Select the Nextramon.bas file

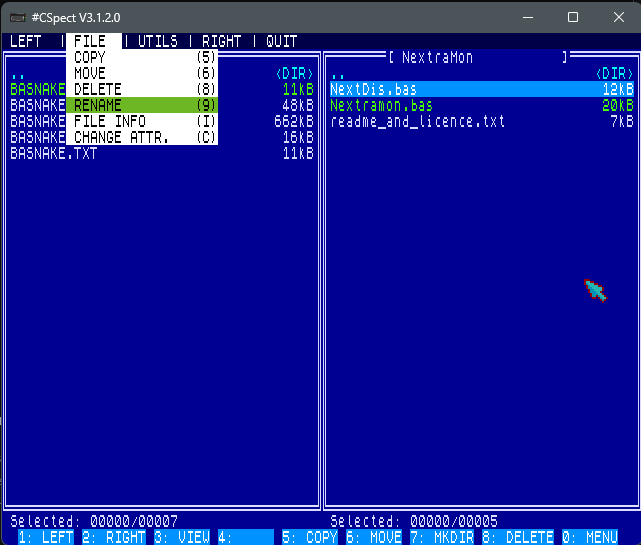pyautogui.click(x=482, y=105)
